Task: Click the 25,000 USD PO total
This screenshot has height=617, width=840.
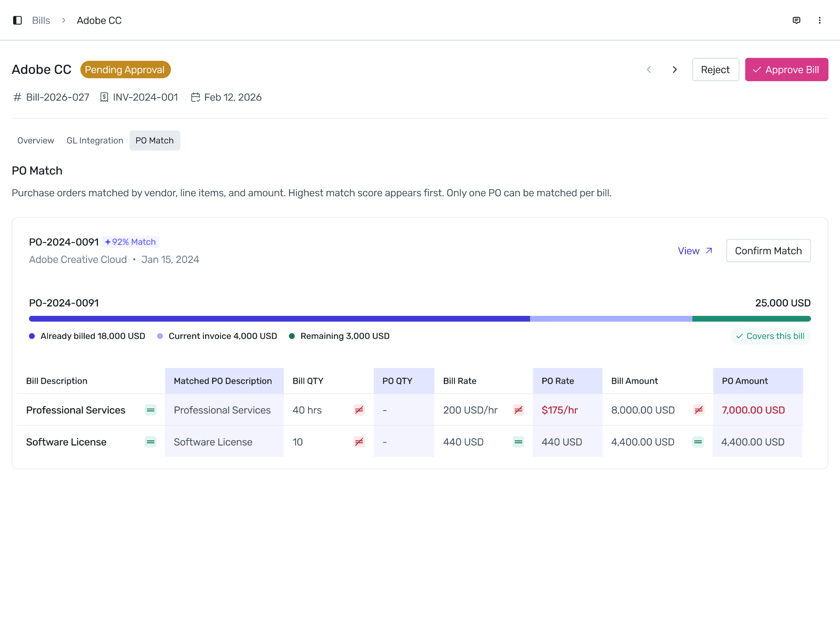Action: pos(783,303)
